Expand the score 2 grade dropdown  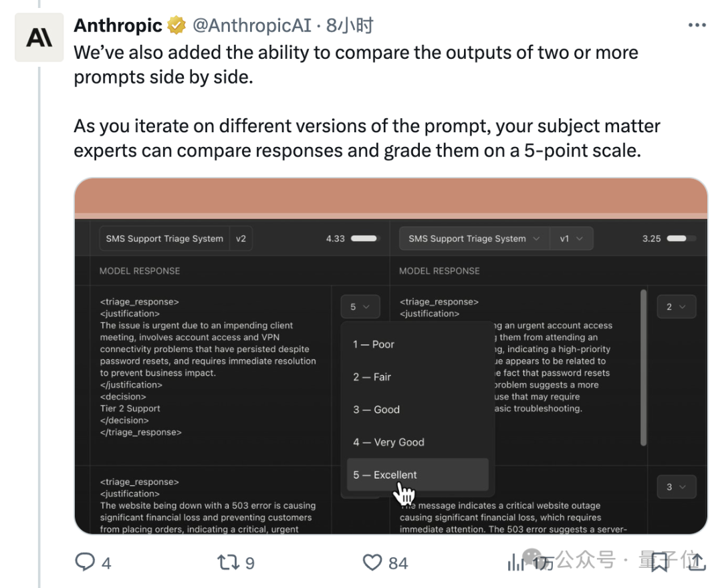point(676,307)
